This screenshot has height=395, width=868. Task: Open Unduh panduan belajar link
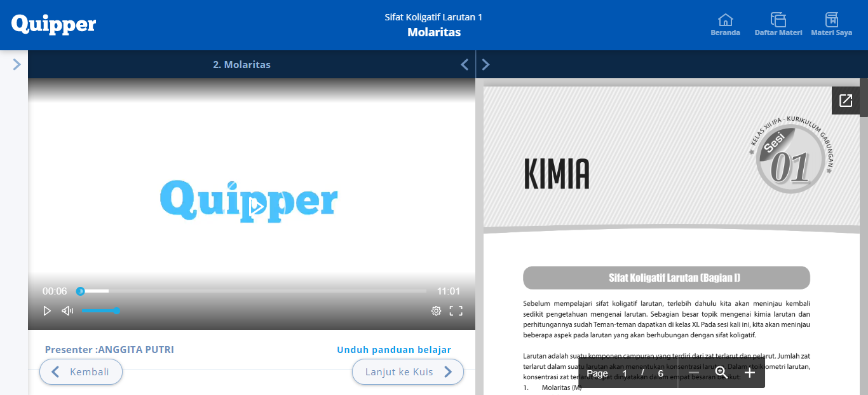tap(394, 349)
